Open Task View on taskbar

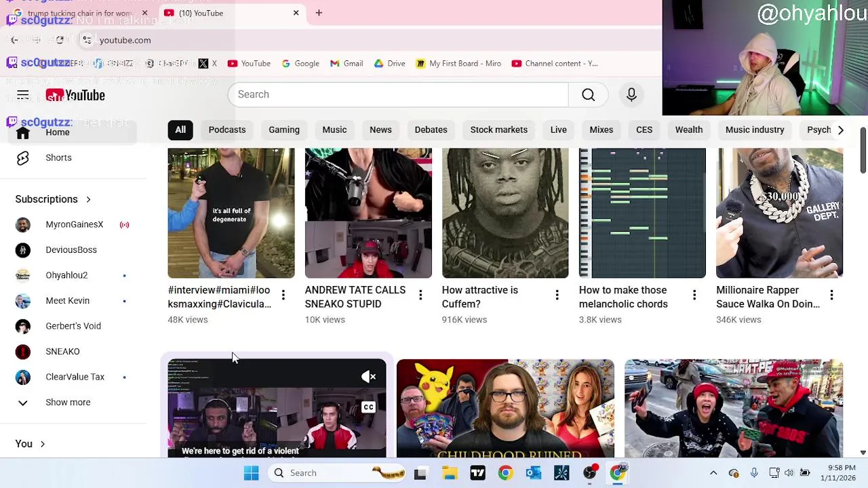(420, 473)
